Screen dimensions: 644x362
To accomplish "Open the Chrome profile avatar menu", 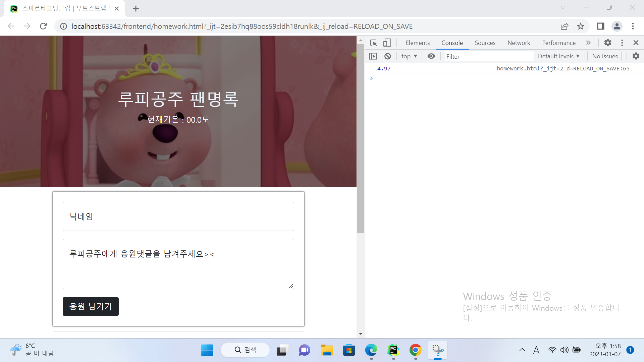I will (x=617, y=26).
